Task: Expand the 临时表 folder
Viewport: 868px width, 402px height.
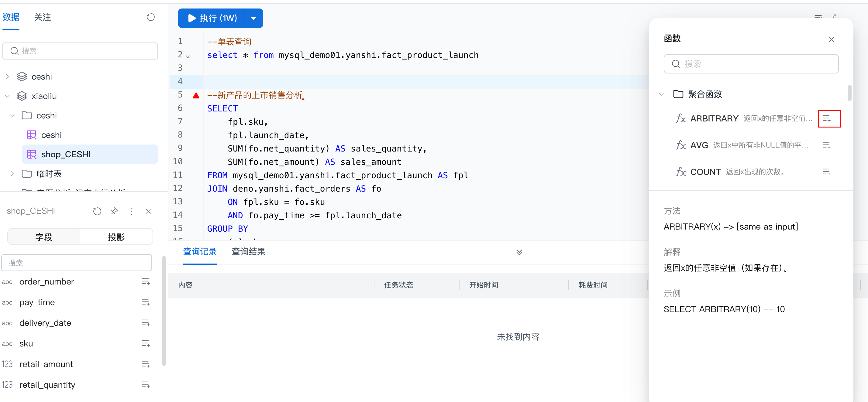Action: point(12,174)
